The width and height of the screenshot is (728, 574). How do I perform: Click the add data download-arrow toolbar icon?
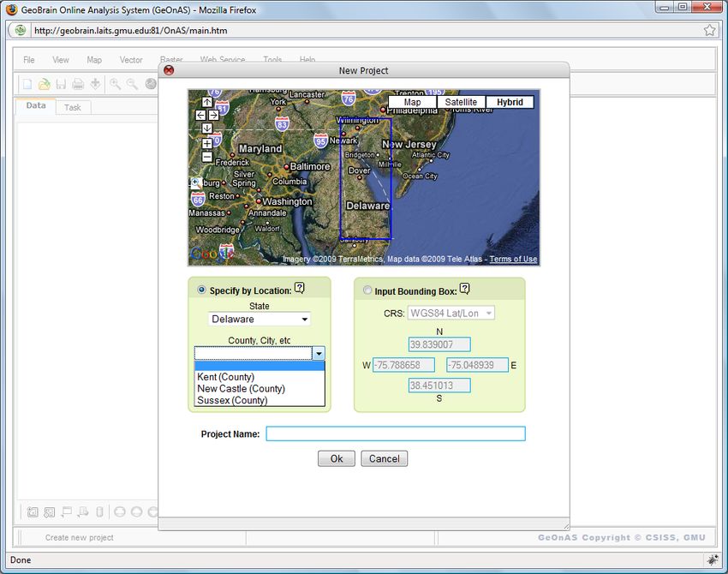[95, 84]
